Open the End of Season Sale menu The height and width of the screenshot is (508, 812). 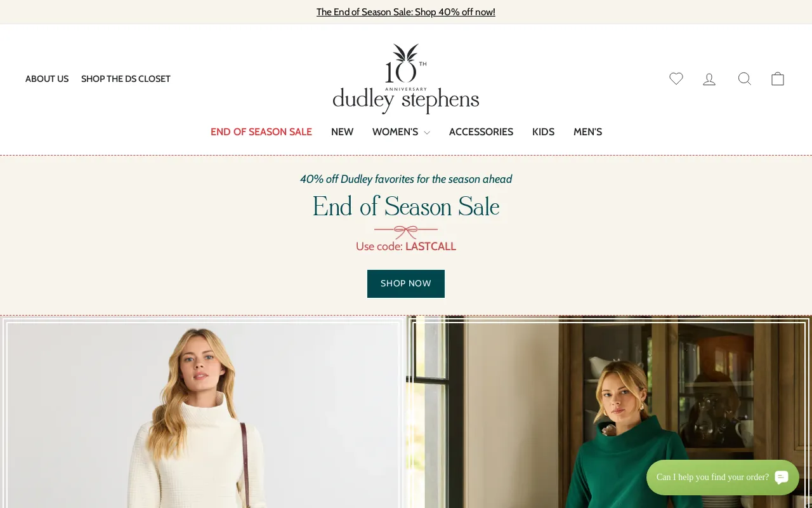point(261,132)
